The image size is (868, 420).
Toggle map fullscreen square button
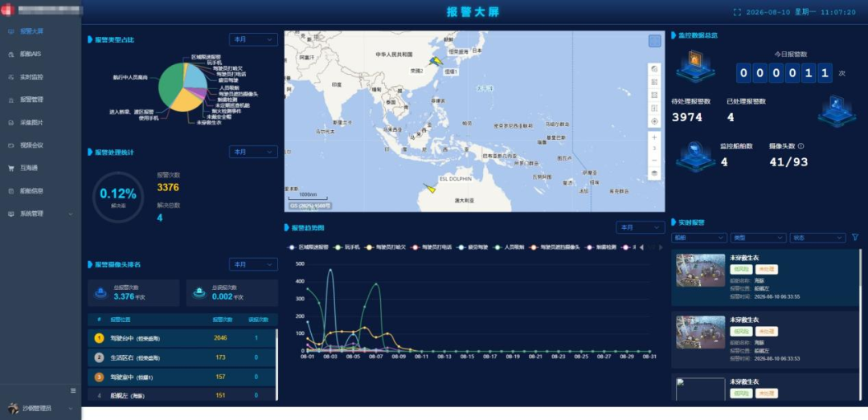[x=654, y=41]
